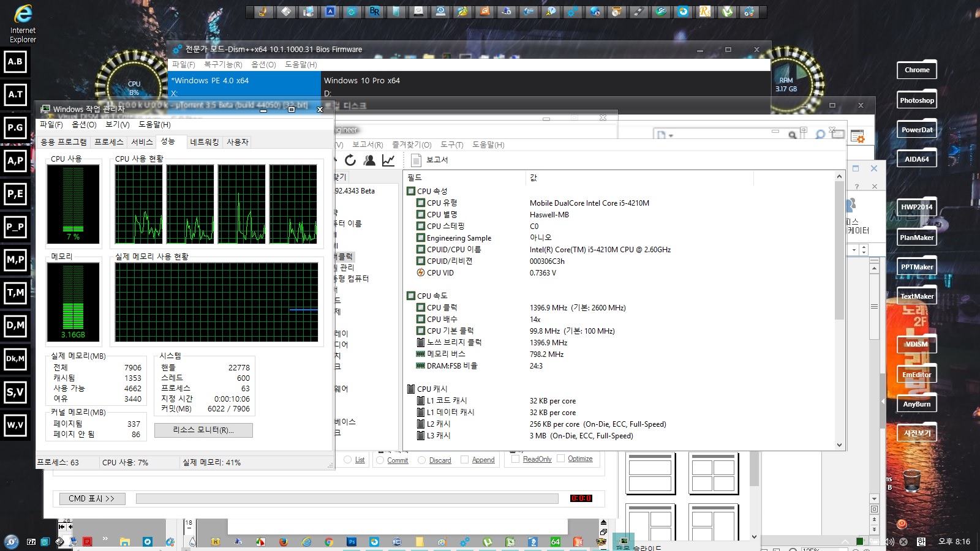980x551 pixels.
Task: Select the two-row slide layout thumbnail
Action: [x=650, y=474]
